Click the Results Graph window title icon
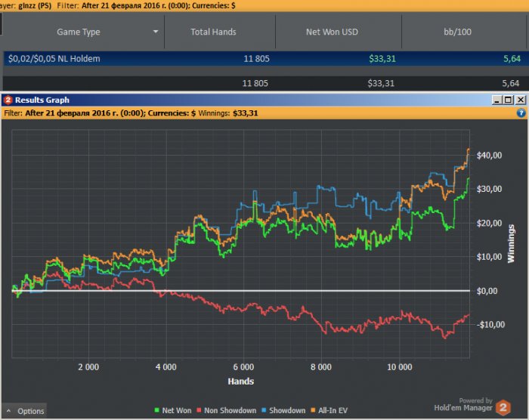 pos(8,100)
